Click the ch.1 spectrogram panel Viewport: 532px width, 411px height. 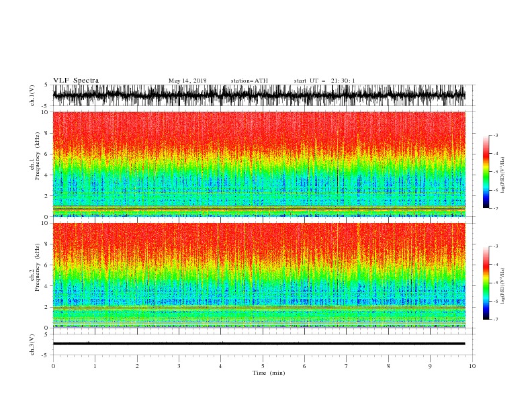[259, 164]
